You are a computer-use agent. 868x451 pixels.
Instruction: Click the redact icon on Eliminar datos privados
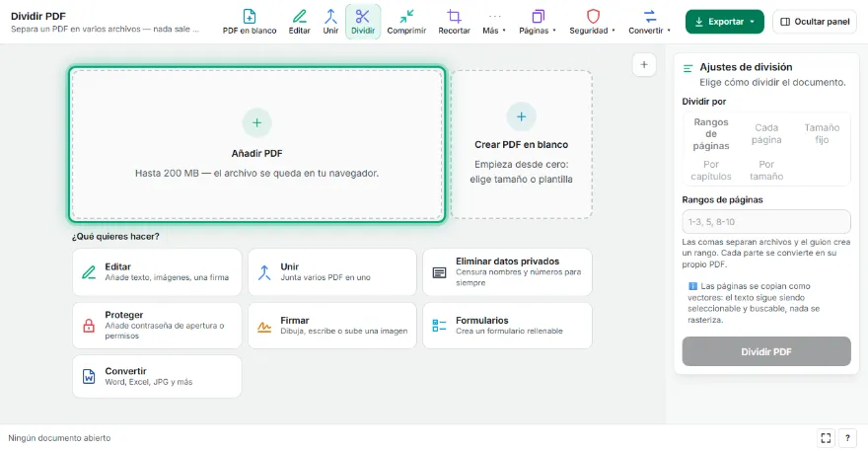pos(439,272)
